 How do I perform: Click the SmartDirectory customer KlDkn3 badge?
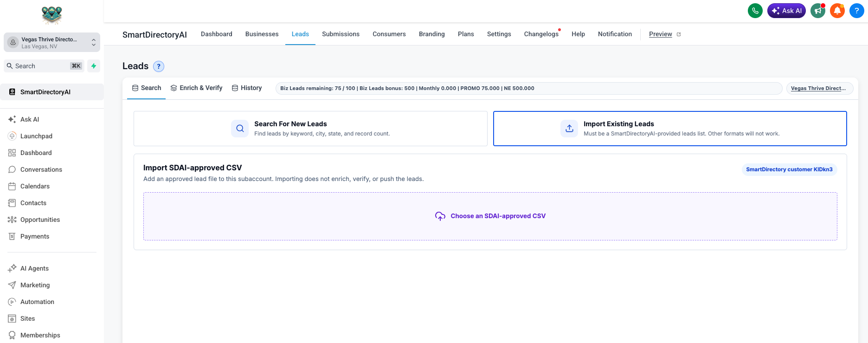790,169
